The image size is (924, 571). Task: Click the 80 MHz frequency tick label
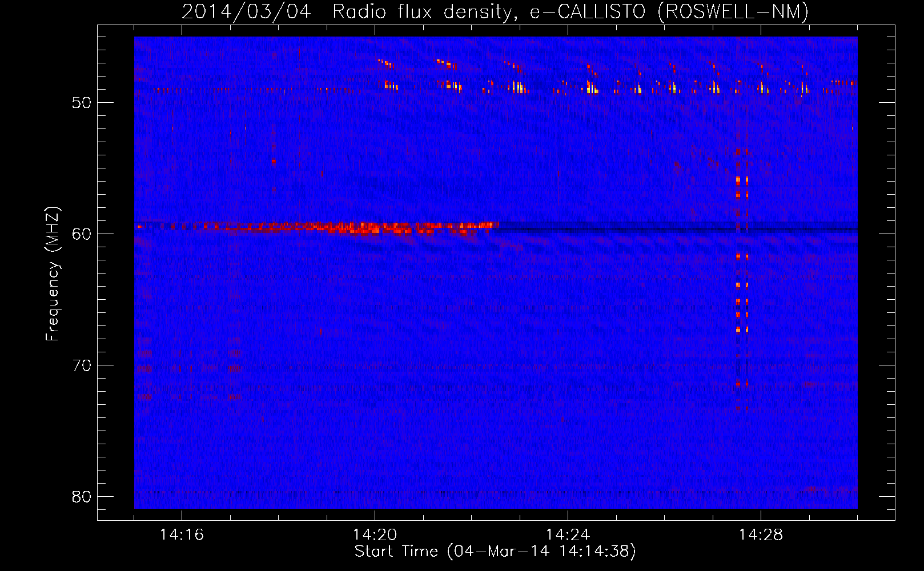(82, 497)
